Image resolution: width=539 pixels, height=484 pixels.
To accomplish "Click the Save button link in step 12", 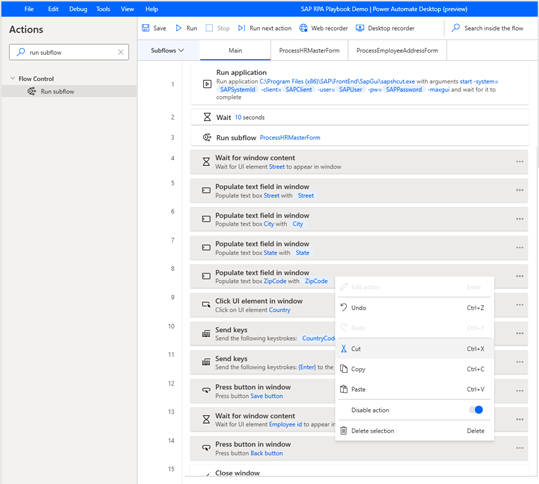I will pyautogui.click(x=267, y=396).
